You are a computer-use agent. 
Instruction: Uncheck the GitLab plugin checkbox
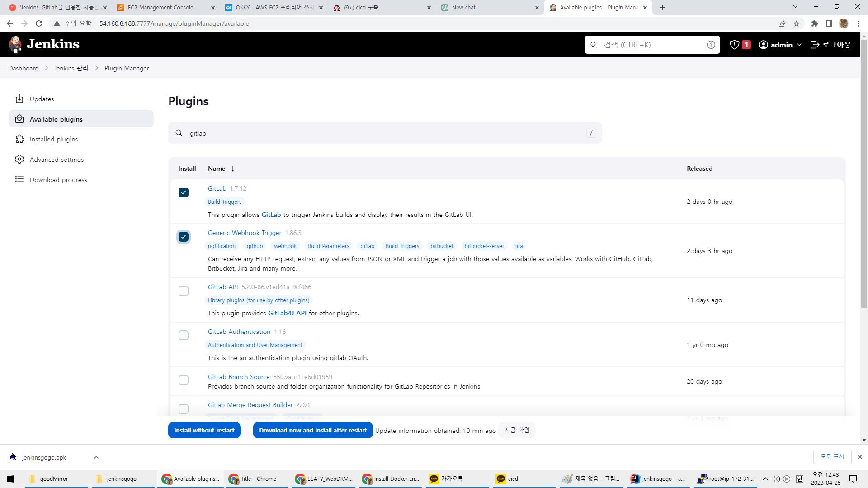click(184, 192)
